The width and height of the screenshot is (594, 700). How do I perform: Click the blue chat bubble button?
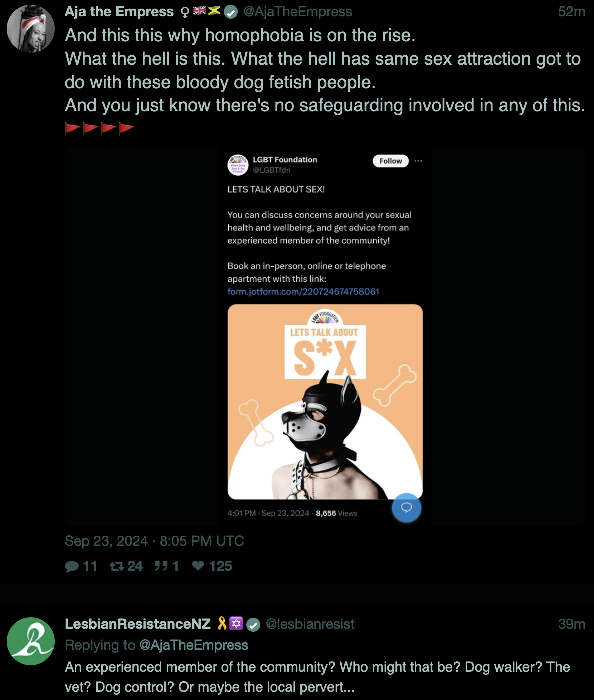(406, 508)
